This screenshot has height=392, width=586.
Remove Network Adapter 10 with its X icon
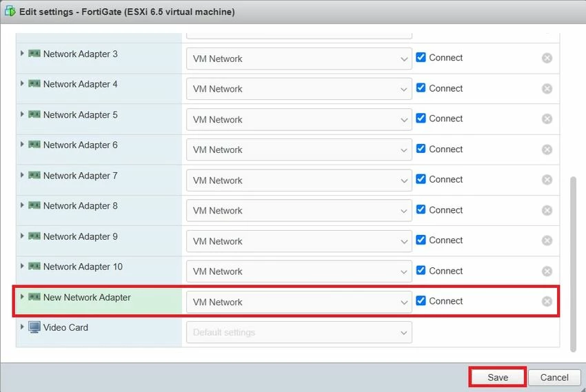(x=547, y=271)
